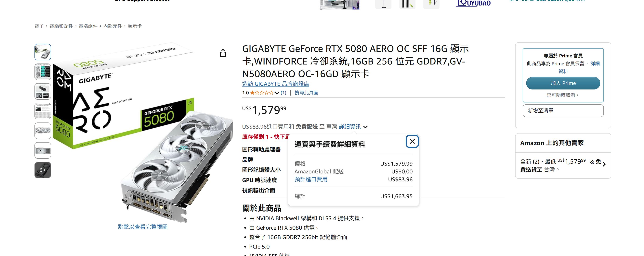The width and height of the screenshot is (644, 256).
Task: Select fifth product thumbnail image
Action: tap(43, 131)
